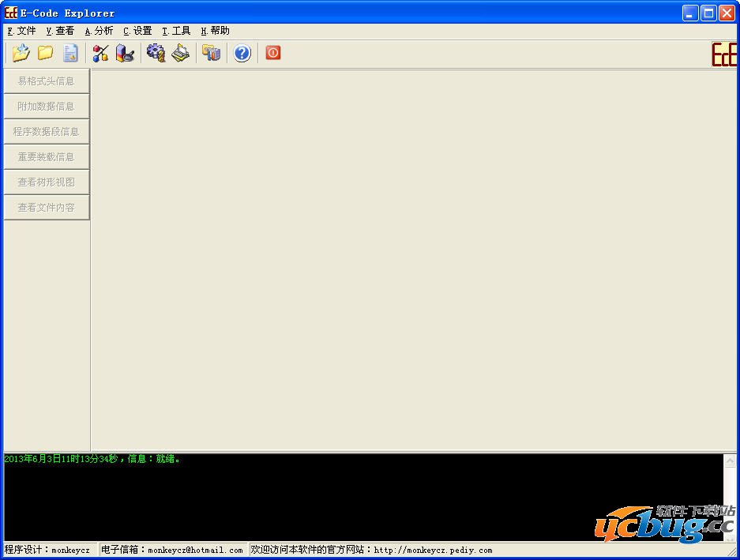Click the document info toolbar icon
Screen dimensions: 740x560
point(70,53)
